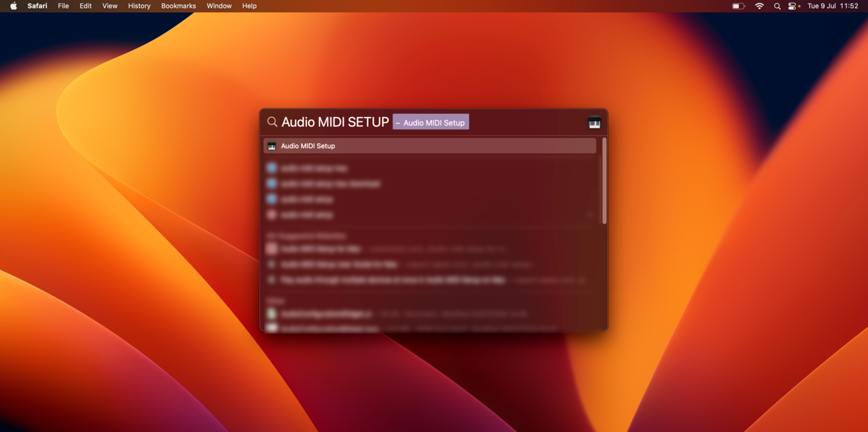Click the date and time 'Tue 9 Jul 11:52'
Screen dimensions: 868x432
pos(833,6)
